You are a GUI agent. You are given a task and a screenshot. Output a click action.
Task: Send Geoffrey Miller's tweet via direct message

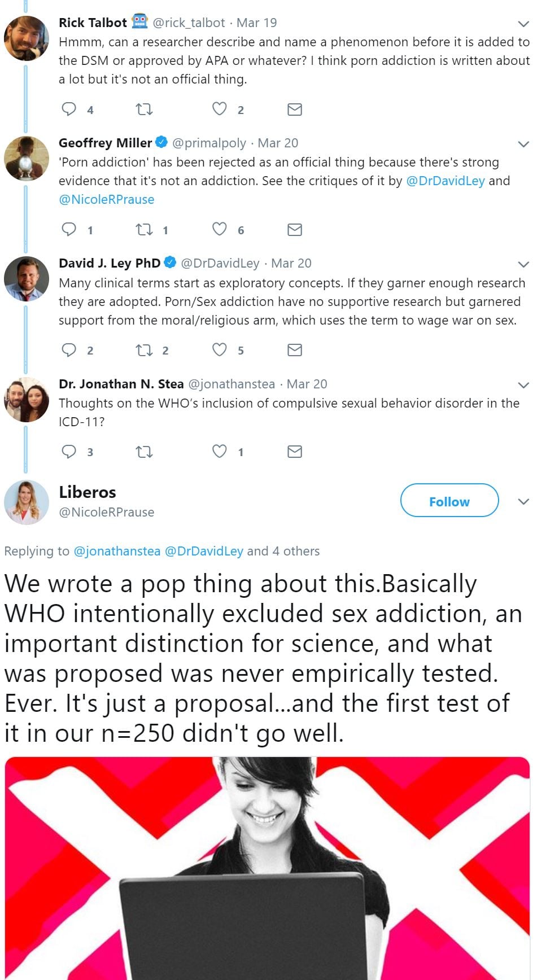click(x=295, y=229)
